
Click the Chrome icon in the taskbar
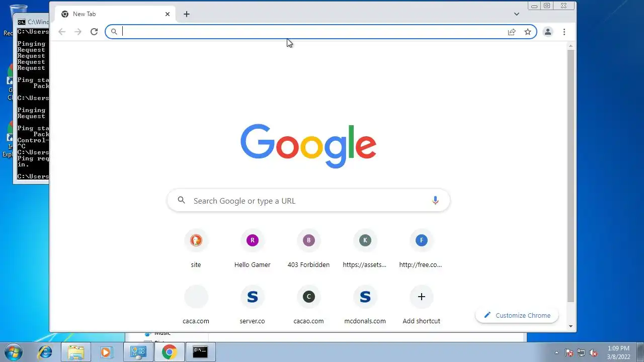[169, 352]
